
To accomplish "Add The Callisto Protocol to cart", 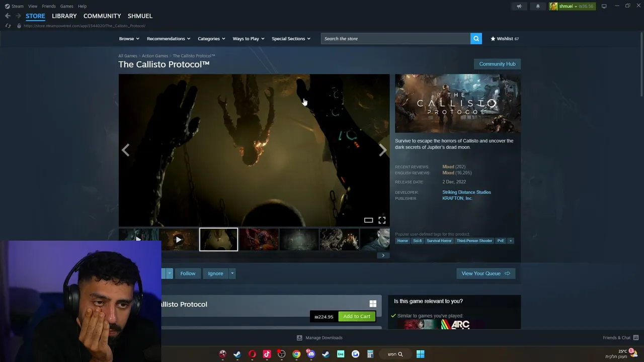I will tap(356, 316).
